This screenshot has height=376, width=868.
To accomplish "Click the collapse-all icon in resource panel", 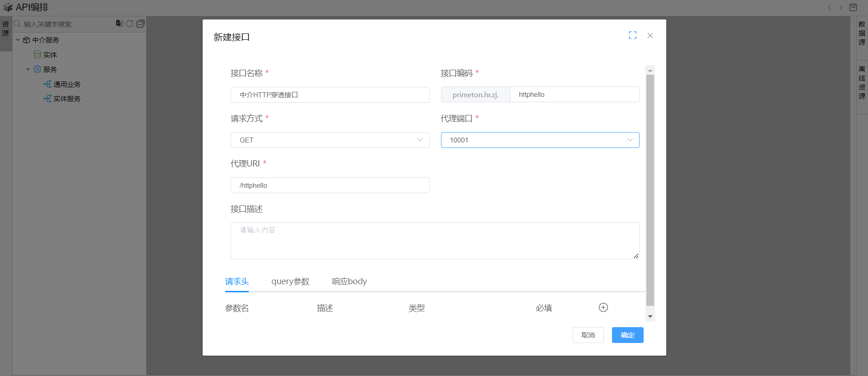I will [x=141, y=24].
